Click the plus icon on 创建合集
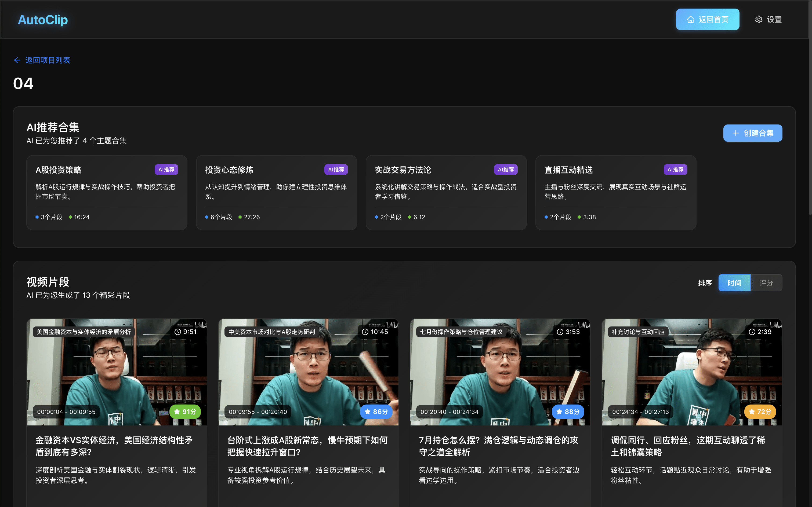This screenshot has height=507, width=812. [735, 133]
